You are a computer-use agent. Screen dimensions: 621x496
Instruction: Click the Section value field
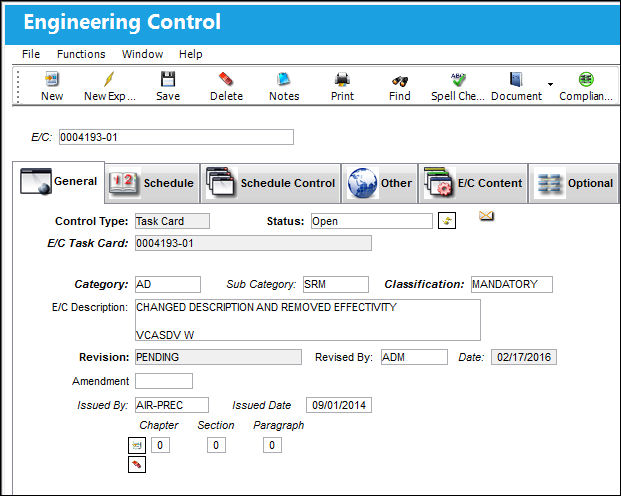pos(216,445)
